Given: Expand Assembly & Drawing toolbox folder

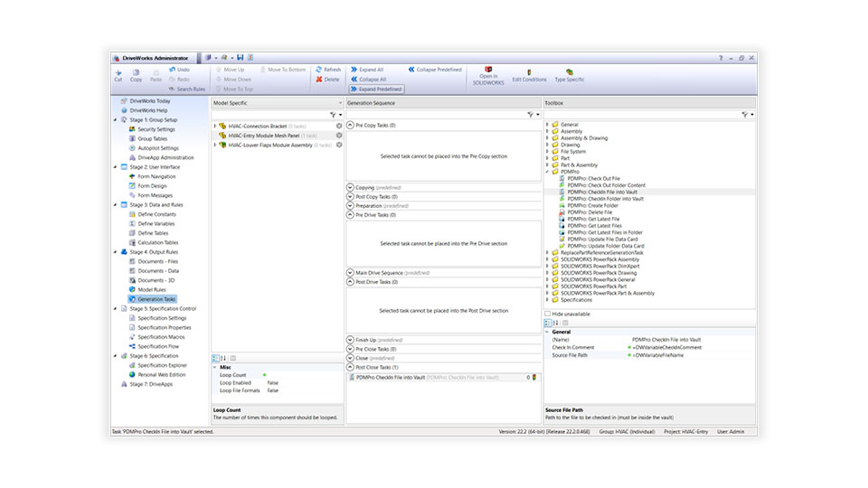Looking at the screenshot, I should pos(548,138).
